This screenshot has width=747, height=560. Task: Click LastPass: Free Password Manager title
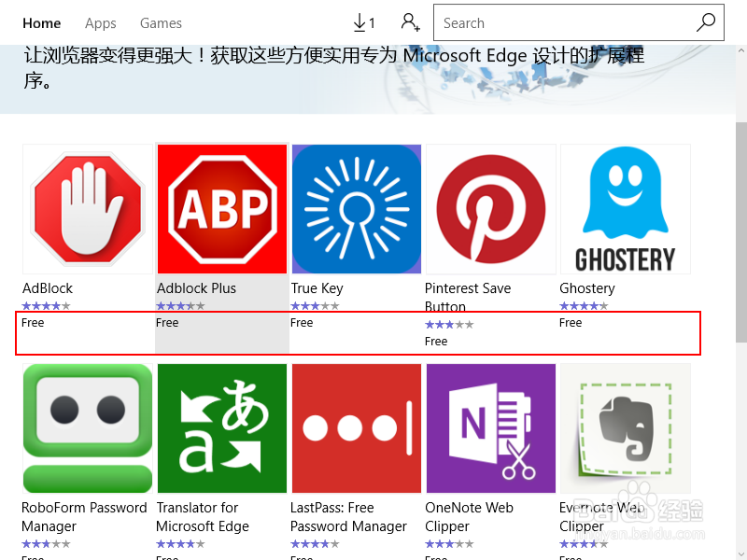[x=348, y=517]
